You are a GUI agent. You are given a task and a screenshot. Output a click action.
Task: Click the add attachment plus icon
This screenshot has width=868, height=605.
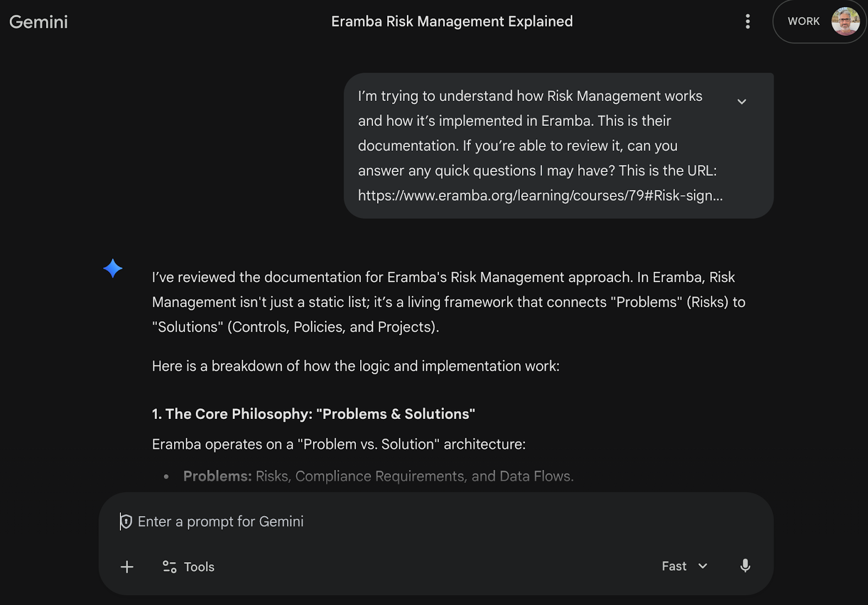(x=127, y=567)
